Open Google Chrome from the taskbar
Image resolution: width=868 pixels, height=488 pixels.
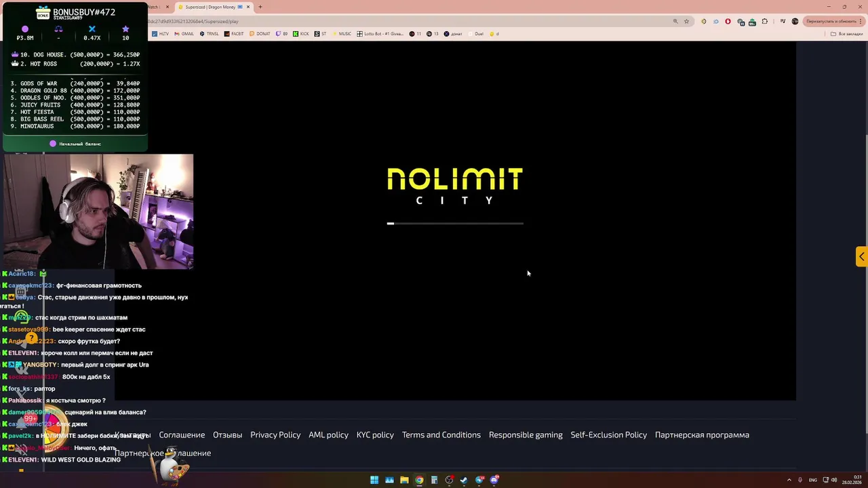point(419,480)
